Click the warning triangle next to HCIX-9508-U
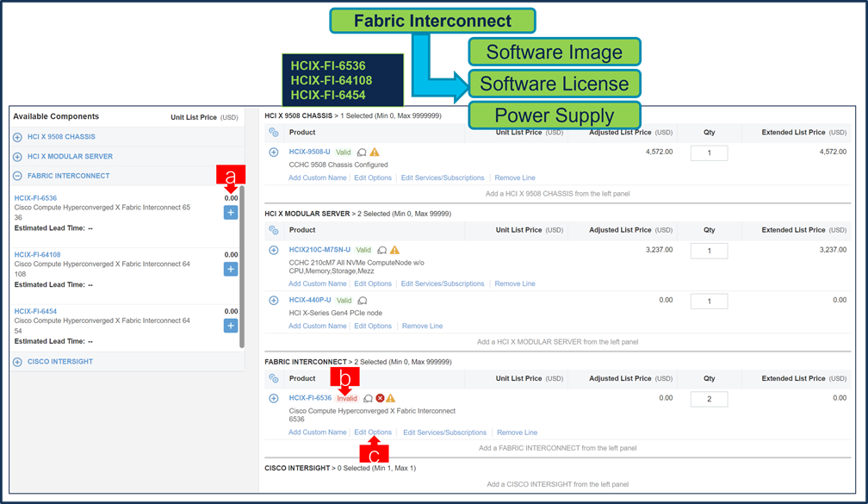The image size is (868, 504). click(375, 152)
